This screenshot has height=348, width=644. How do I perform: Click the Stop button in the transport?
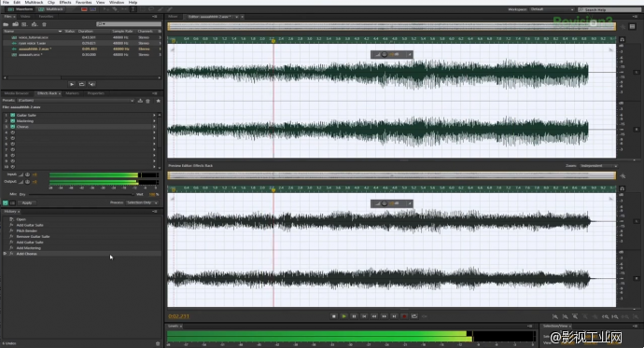click(334, 316)
